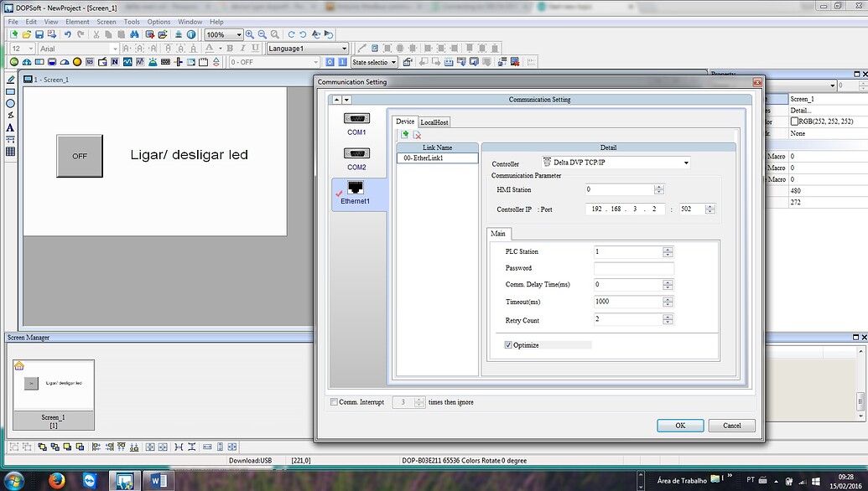Image resolution: width=868 pixels, height=491 pixels.
Task: Click the Zoom In magnifier icon
Action: (251, 34)
